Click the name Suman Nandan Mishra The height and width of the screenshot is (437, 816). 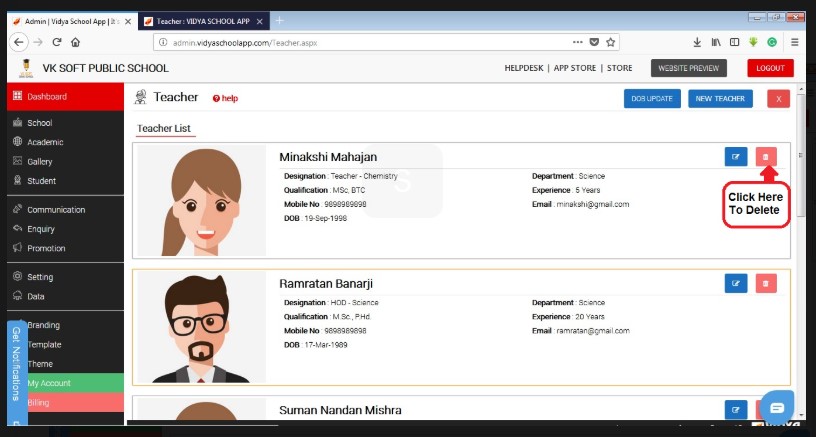tap(340, 410)
